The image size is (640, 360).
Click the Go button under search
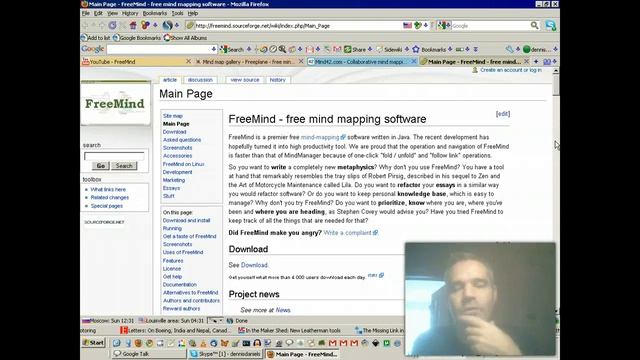[x=100, y=166]
